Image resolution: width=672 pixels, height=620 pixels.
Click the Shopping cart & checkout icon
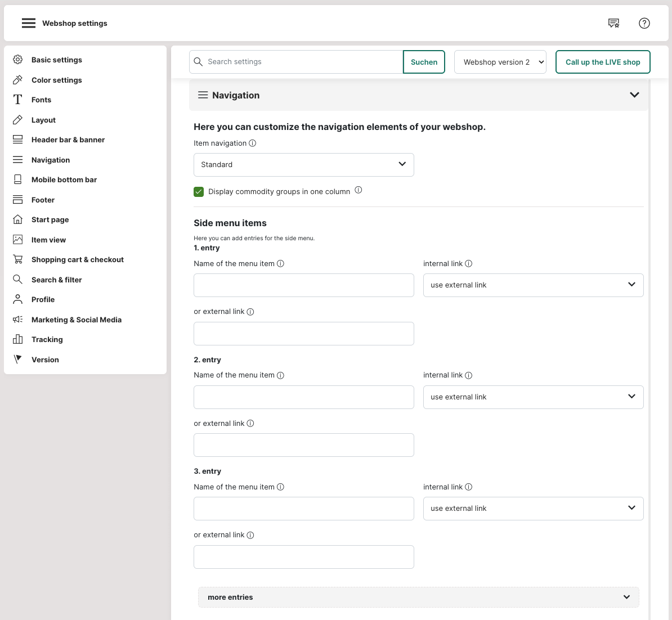point(18,259)
